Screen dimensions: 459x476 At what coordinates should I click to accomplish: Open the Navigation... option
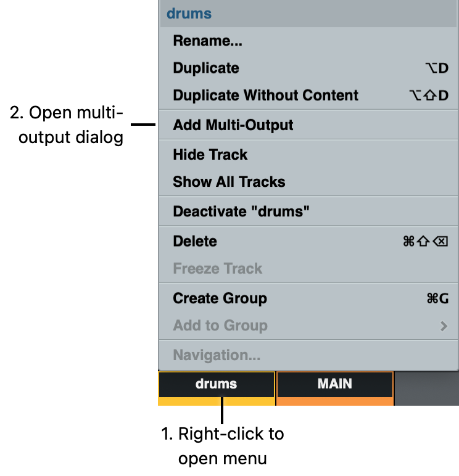click(x=217, y=355)
